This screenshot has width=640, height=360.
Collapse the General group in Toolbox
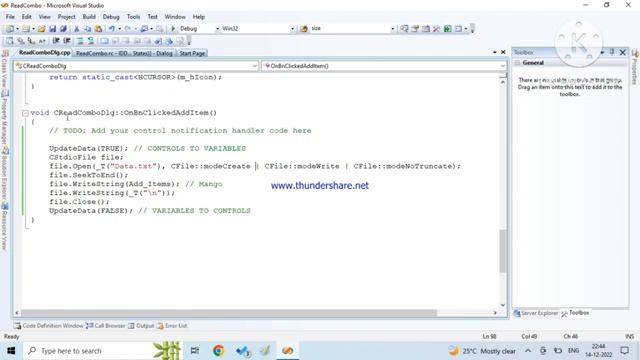518,63
